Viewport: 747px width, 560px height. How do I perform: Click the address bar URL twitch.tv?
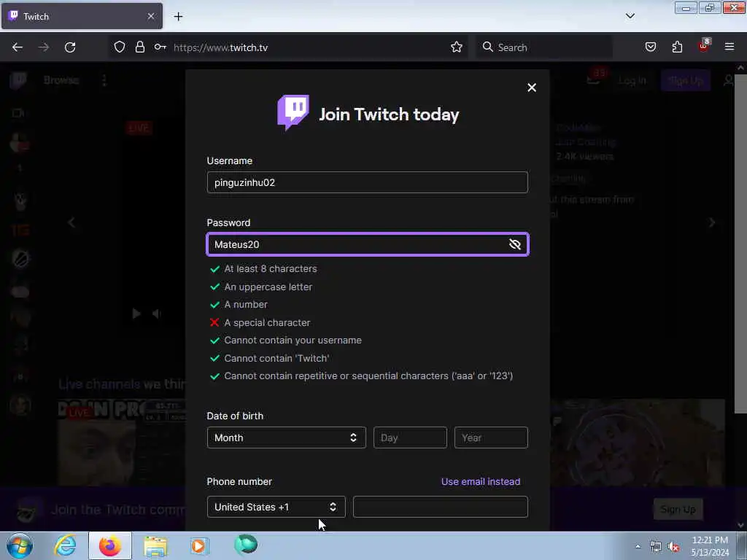(x=220, y=47)
